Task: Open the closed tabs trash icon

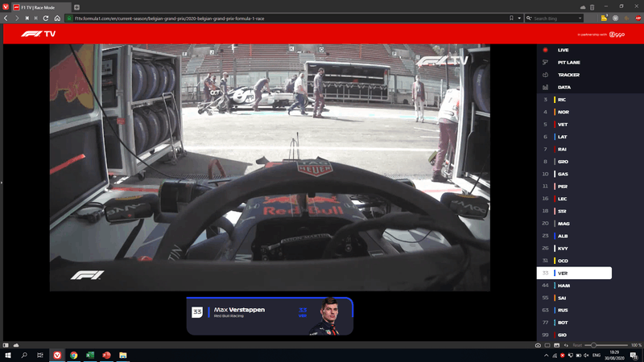Action: pyautogui.click(x=592, y=7)
